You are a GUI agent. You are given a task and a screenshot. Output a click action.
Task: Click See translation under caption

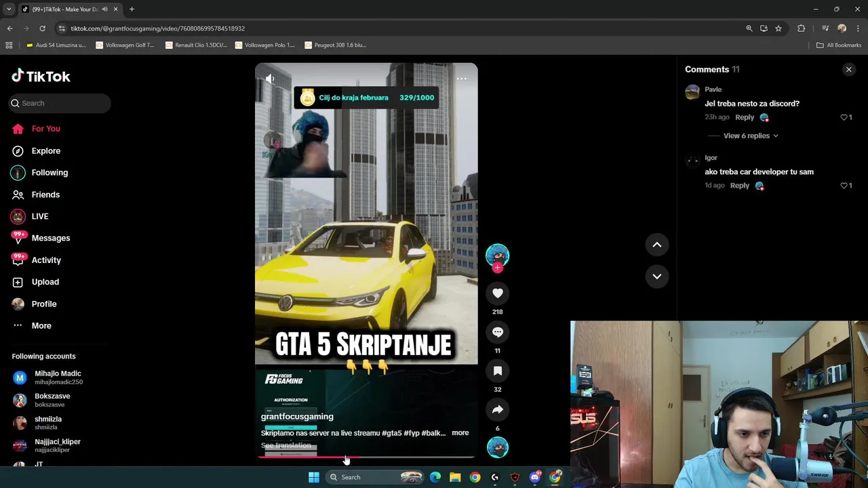coord(285,445)
